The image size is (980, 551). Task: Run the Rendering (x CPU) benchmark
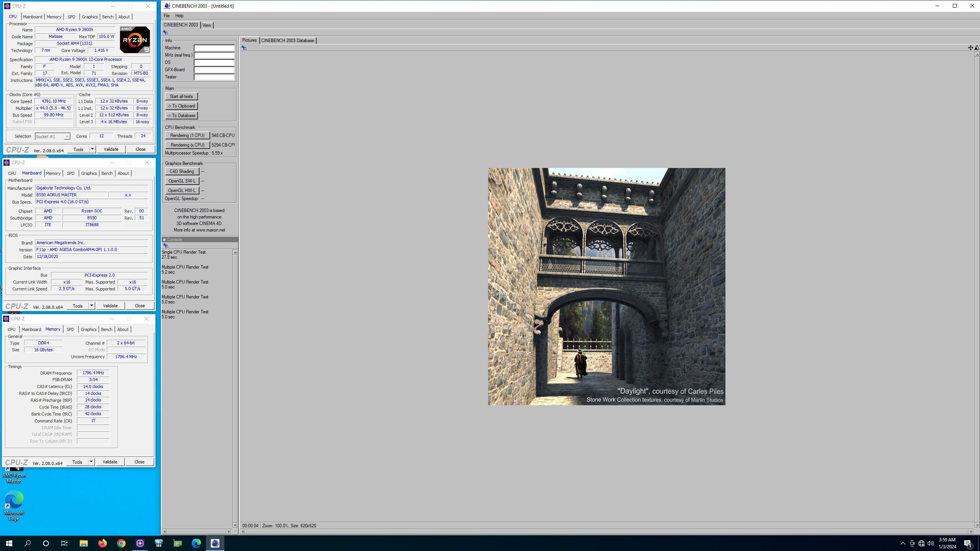coord(187,145)
